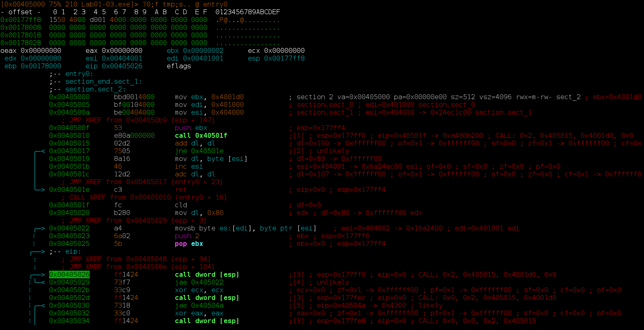Click the push ebx instruction
Viewport: 644px width, 330px height.
[x=191, y=128]
